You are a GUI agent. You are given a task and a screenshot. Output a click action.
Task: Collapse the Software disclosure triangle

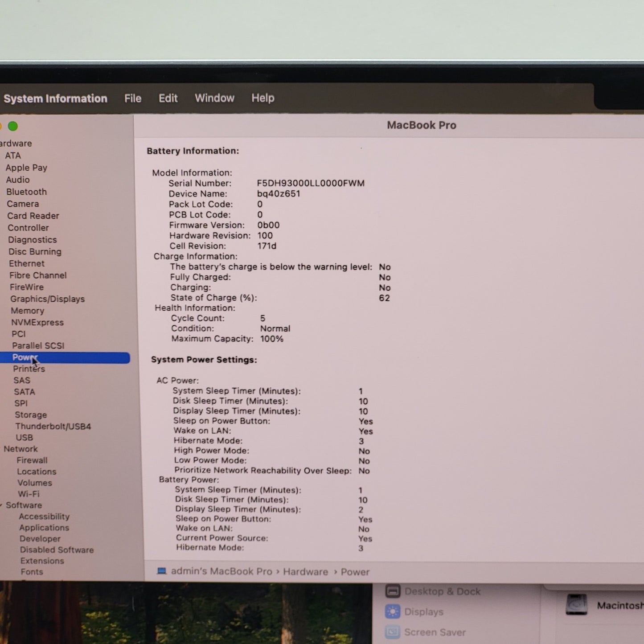[x=1, y=505]
